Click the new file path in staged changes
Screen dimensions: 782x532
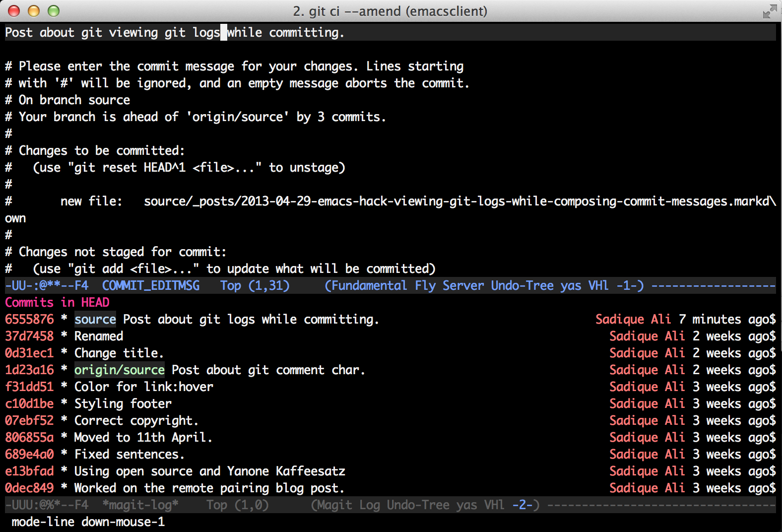[x=460, y=201]
